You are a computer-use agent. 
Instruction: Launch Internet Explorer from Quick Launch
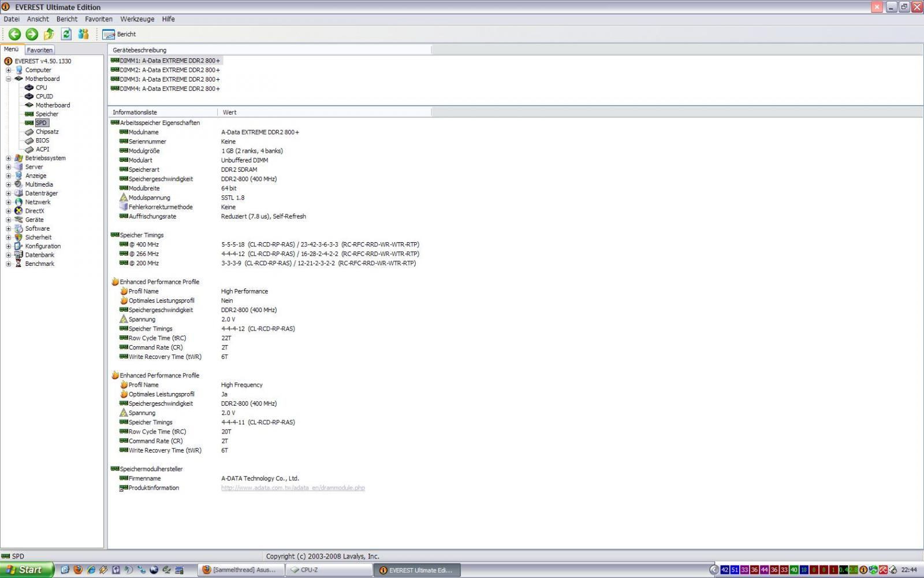click(x=91, y=570)
